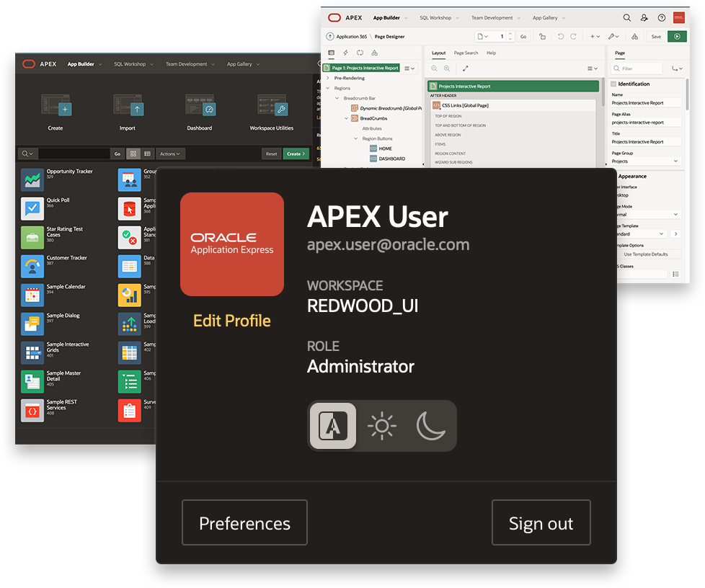Click the Oracle Application Express profile image
This screenshot has width=705, height=588.
(232, 244)
